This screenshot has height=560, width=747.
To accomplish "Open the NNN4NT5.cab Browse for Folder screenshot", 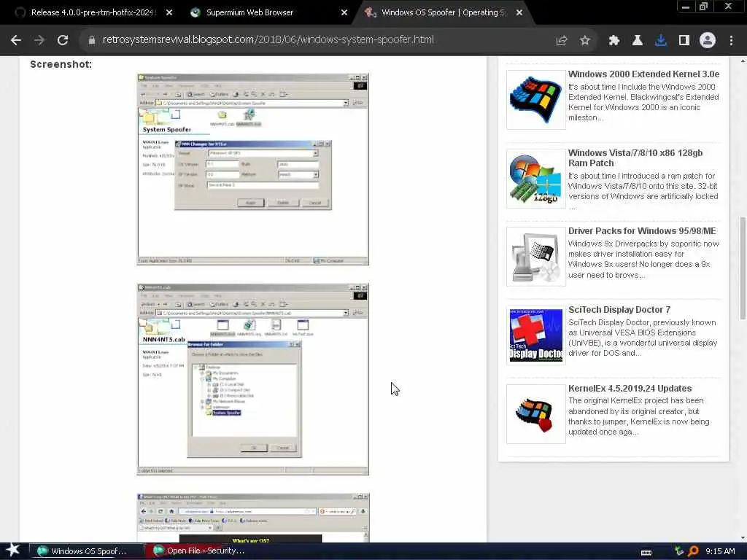I will tap(253, 379).
